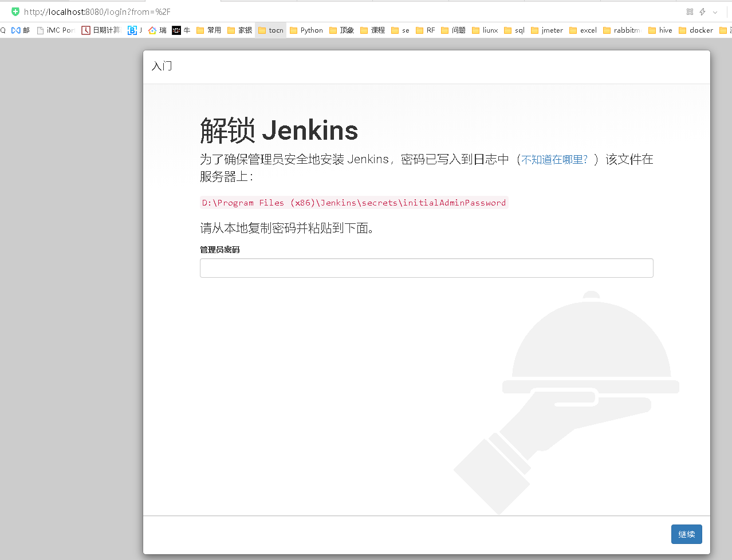Open the iMC Portal bookmark
Viewport: 732px width, 560px height.
(x=56, y=30)
